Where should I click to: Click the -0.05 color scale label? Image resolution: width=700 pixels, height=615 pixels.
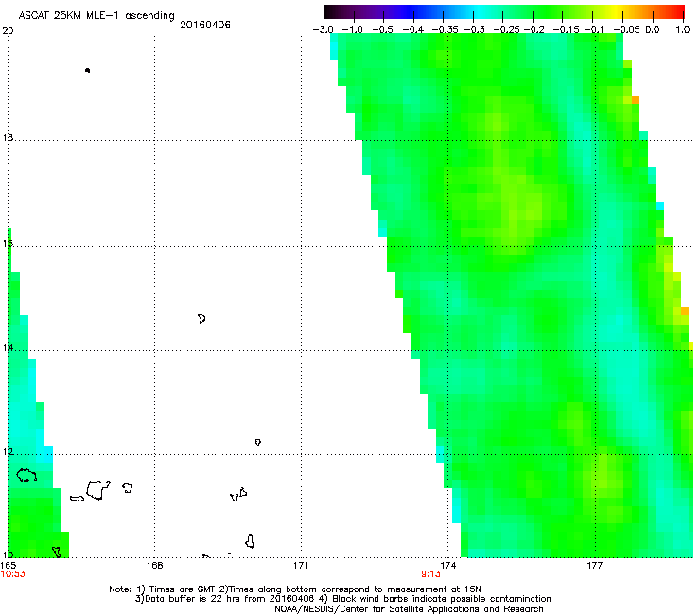click(626, 30)
